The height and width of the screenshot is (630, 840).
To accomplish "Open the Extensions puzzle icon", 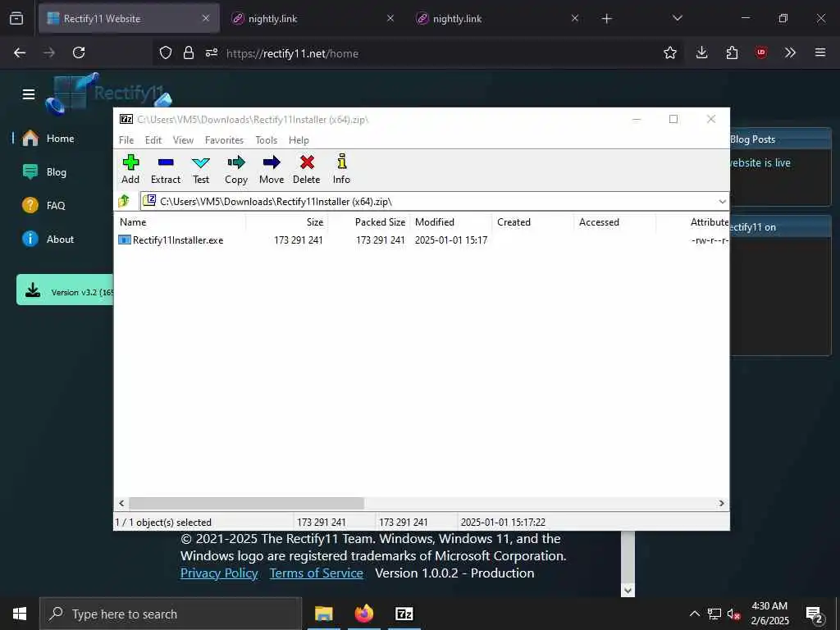I will click(732, 52).
